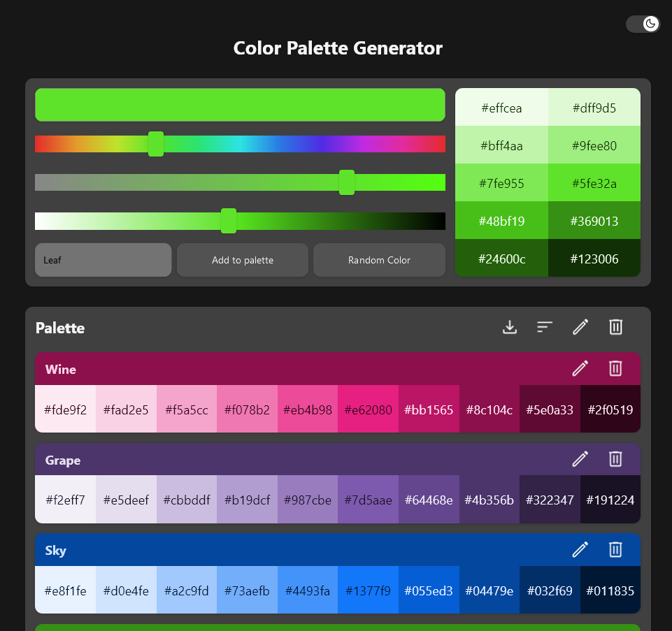Focus the color name field containing Leaf
The image size is (672, 631).
tap(103, 260)
